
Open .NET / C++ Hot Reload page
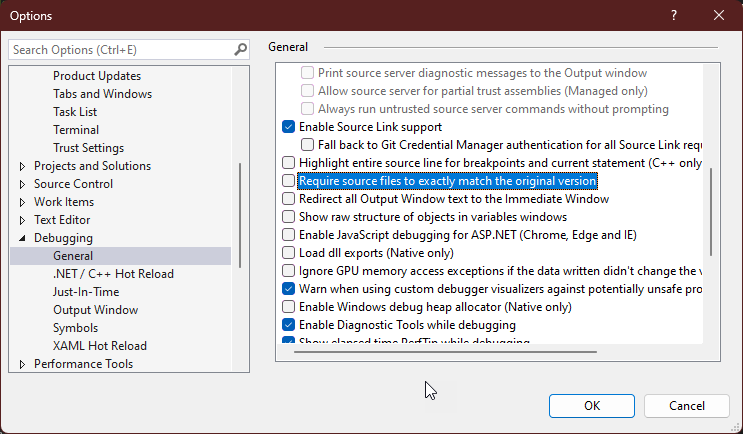(x=113, y=274)
